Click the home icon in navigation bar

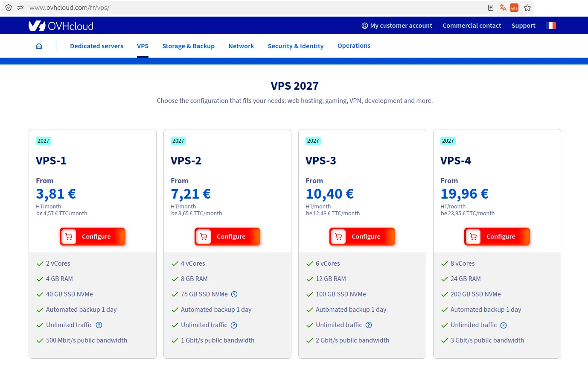pos(39,46)
